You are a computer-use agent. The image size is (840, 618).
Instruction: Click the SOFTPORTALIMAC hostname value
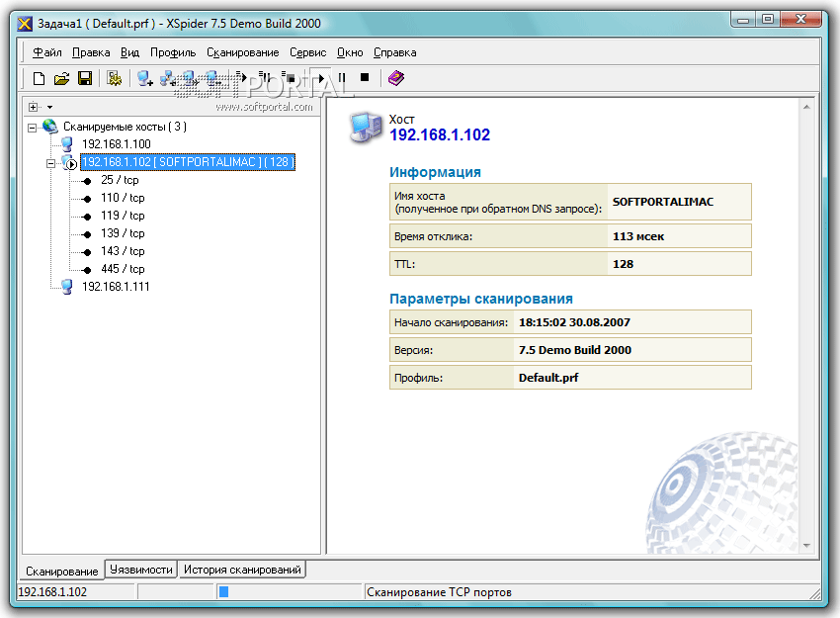pos(663,202)
